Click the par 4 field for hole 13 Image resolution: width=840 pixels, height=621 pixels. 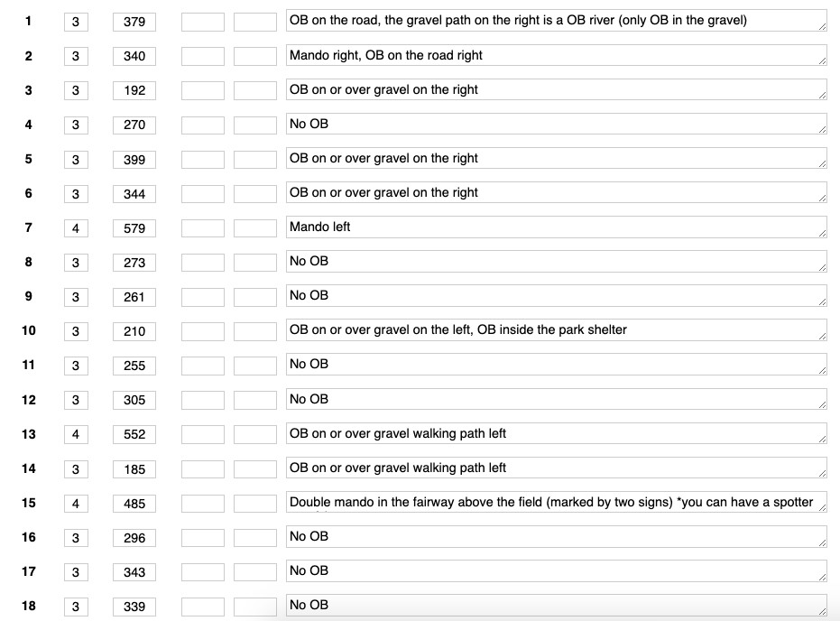(76, 434)
